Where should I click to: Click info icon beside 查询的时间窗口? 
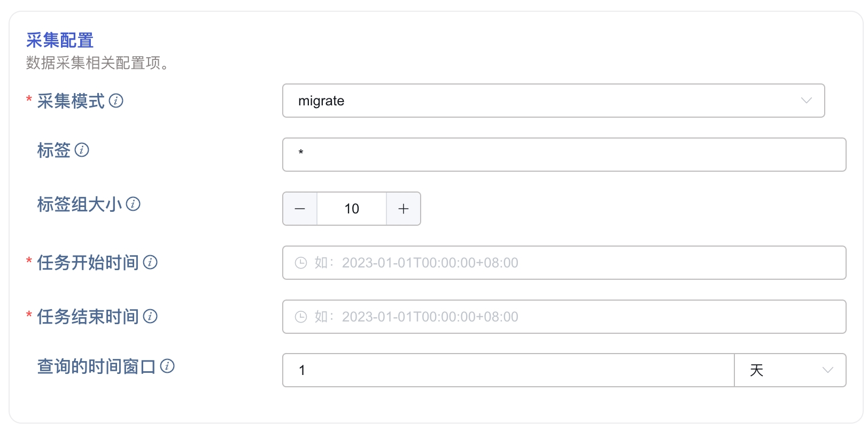tap(167, 366)
